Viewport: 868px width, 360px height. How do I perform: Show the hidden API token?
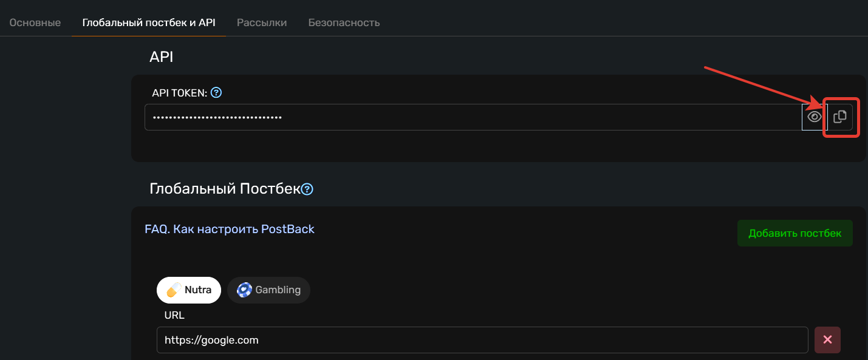point(814,117)
